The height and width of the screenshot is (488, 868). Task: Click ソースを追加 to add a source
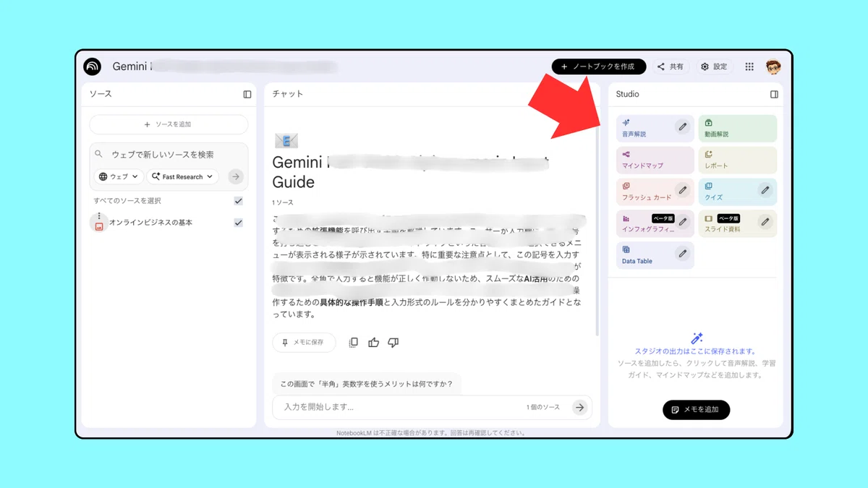[x=169, y=124]
